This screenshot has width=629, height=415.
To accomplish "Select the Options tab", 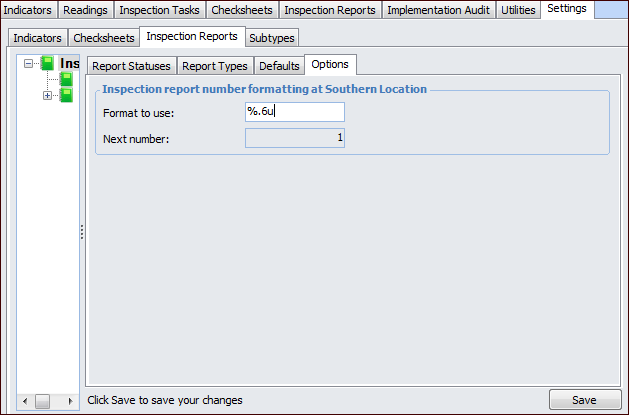I will (330, 65).
